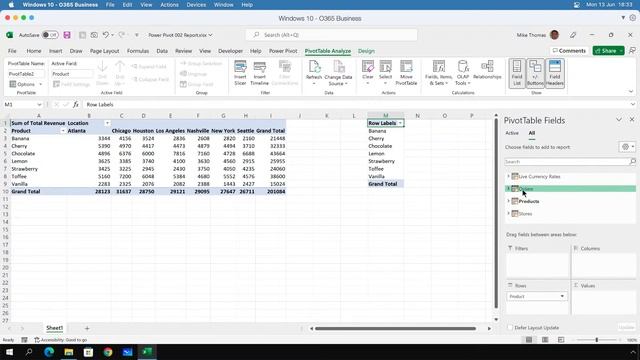Image resolution: width=640 pixels, height=360 pixels.
Task: Click the vertical scrollbar of sheet
Action: (496, 213)
